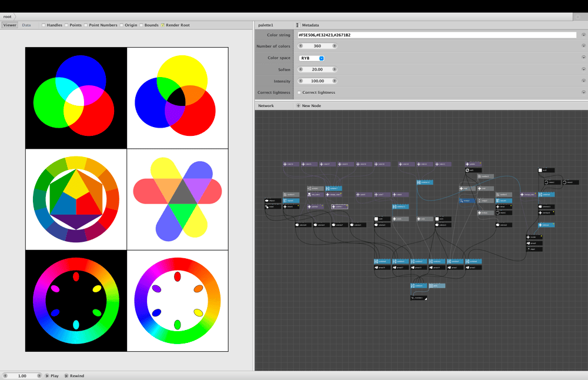Click the Intensity 100.00 value field
Image resolution: width=588 pixels, height=380 pixels.
pyautogui.click(x=318, y=81)
